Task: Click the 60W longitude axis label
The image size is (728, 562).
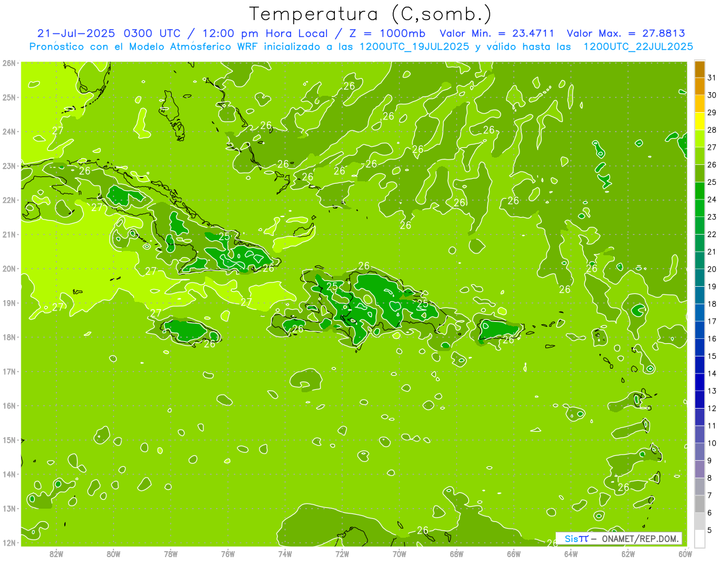Action: (x=686, y=554)
